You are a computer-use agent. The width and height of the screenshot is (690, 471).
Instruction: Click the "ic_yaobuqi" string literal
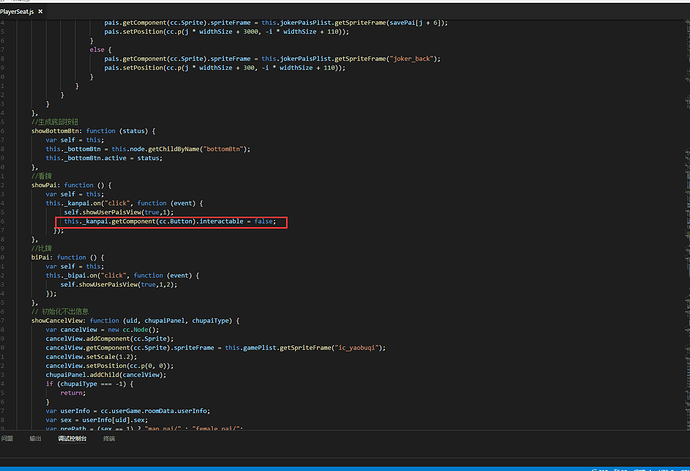pyautogui.click(x=357, y=348)
